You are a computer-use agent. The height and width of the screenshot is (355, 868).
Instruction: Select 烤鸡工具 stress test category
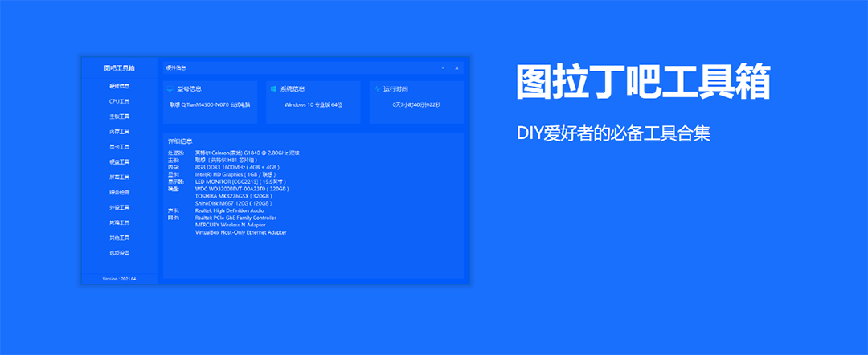119,222
